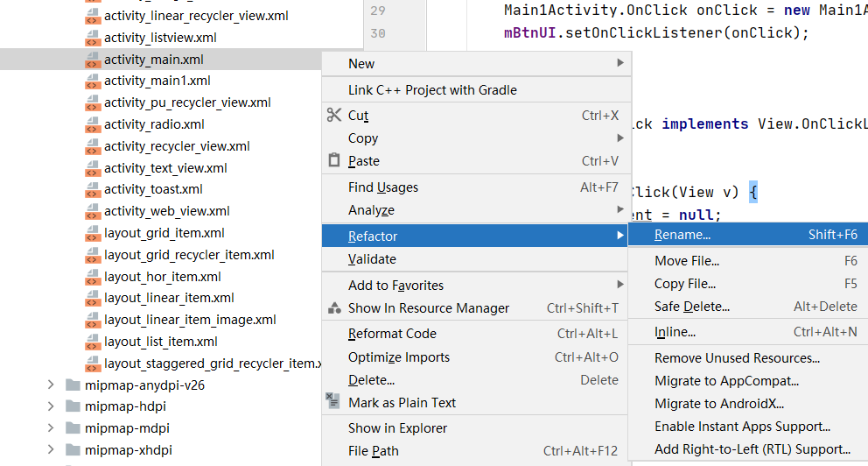Click the activity_listview.xml file icon

tap(93, 38)
